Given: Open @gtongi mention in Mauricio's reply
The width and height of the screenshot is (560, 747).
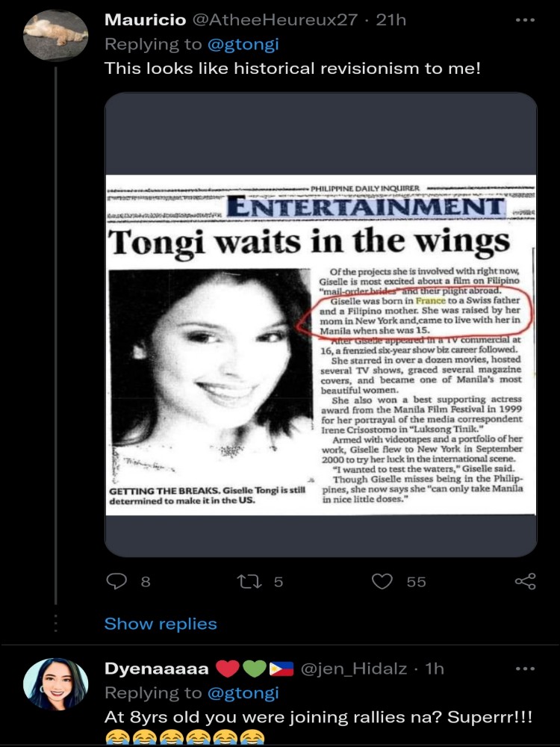Looking at the screenshot, I should [243, 44].
